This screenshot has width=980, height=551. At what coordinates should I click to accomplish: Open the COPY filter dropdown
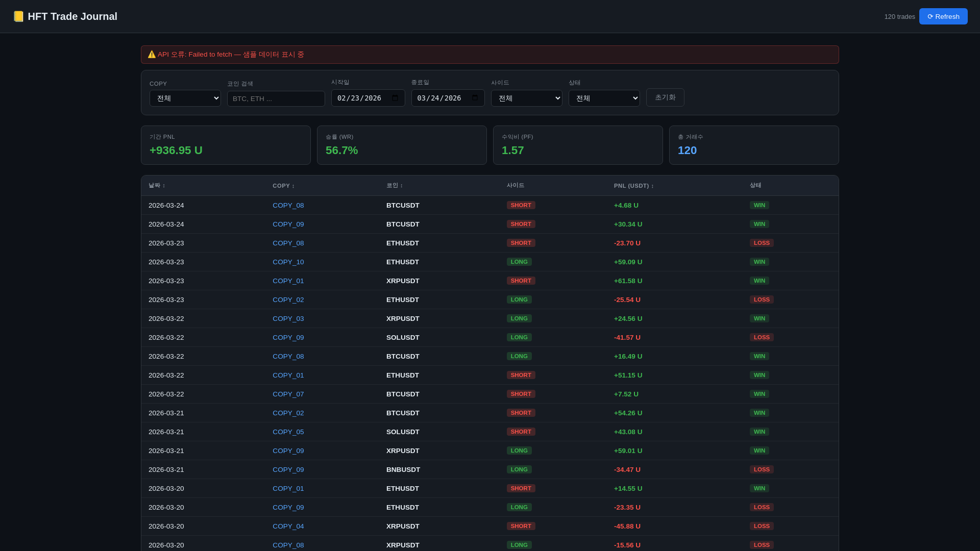(x=185, y=98)
